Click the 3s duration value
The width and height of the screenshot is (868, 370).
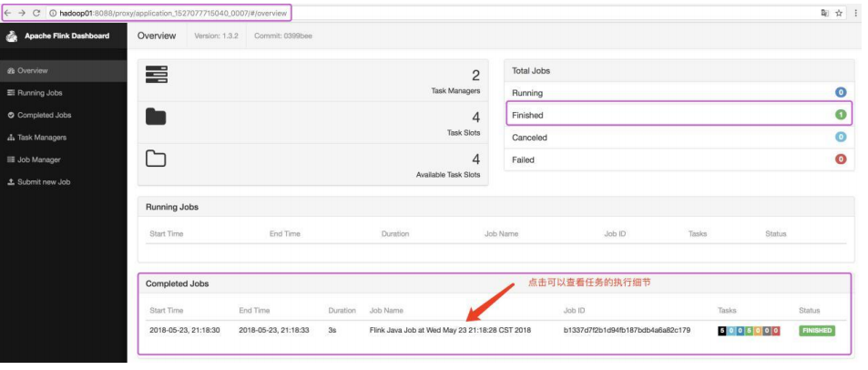pyautogui.click(x=332, y=330)
